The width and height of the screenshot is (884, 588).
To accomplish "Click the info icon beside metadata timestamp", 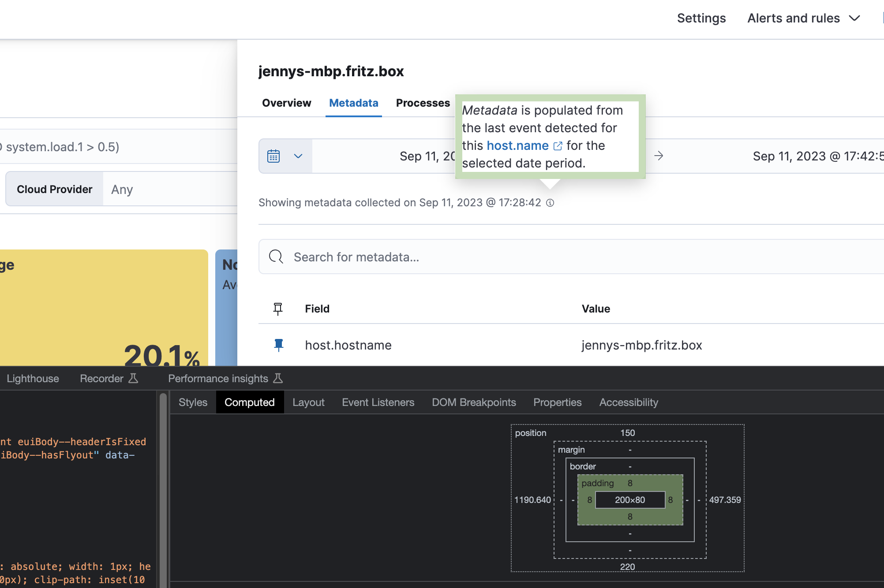I will 550,203.
